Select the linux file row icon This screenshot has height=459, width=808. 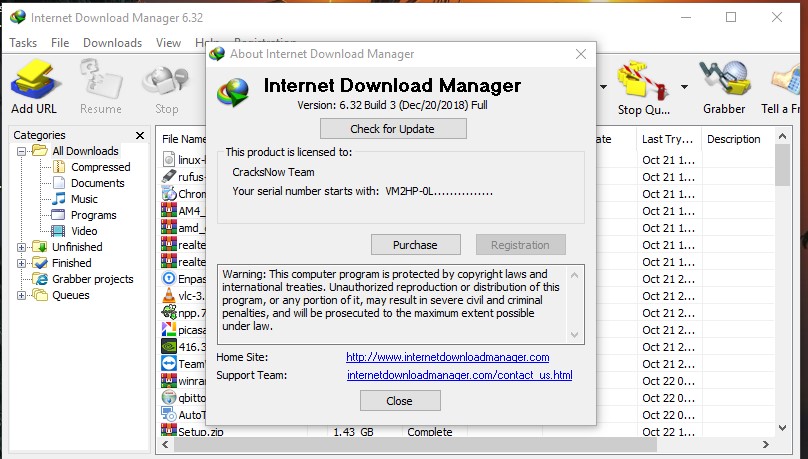(169, 160)
